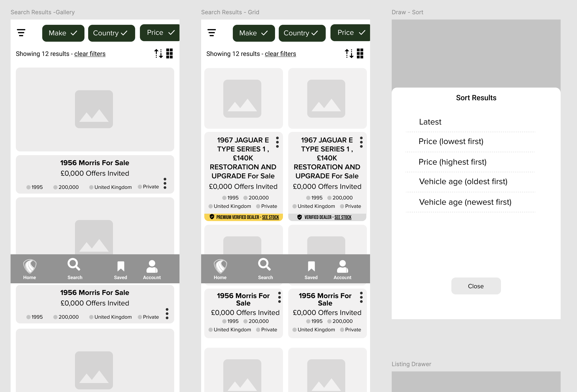
Task: Open the filter menu icon in Gallery frame
Action: (x=21, y=33)
